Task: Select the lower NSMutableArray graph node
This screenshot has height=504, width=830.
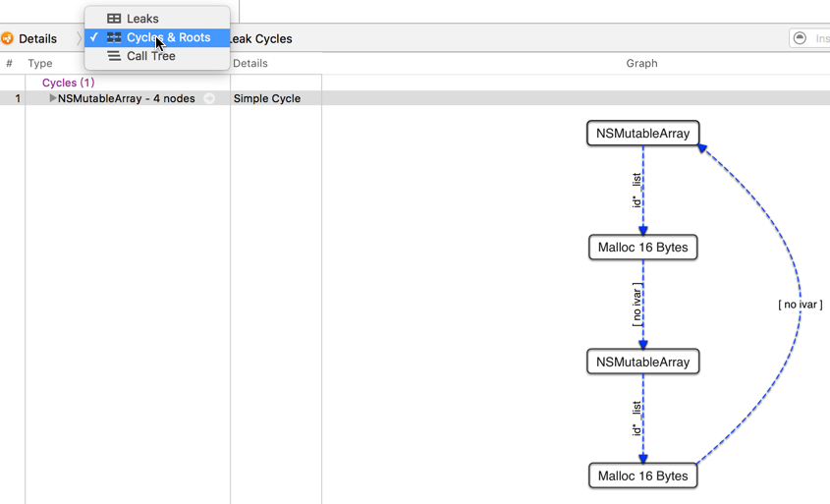Action: pos(643,362)
